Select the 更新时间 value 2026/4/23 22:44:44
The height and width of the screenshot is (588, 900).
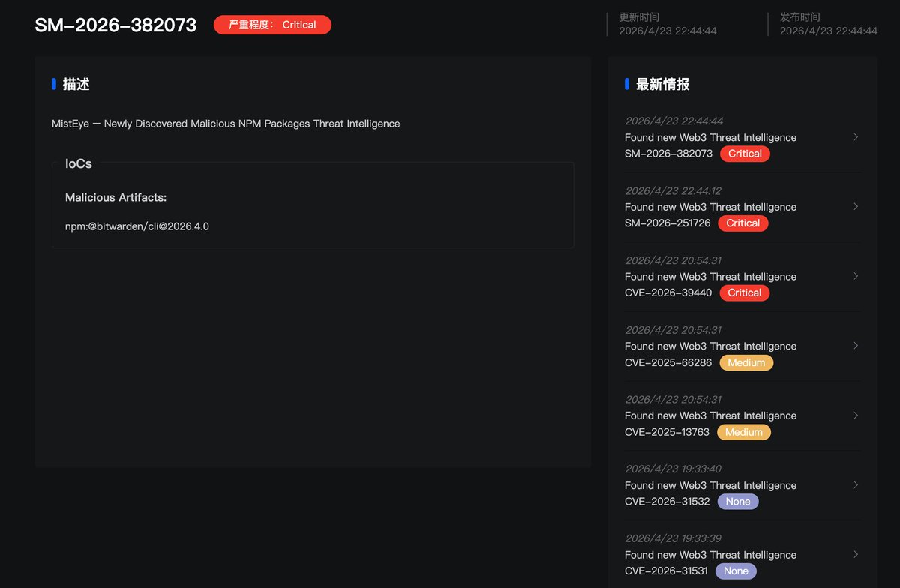(667, 31)
